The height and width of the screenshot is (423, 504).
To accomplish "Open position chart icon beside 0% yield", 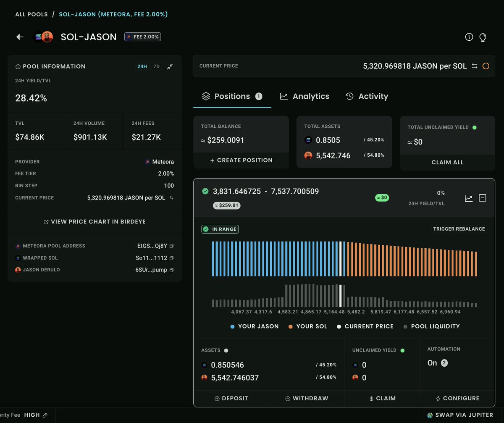I will click(469, 198).
